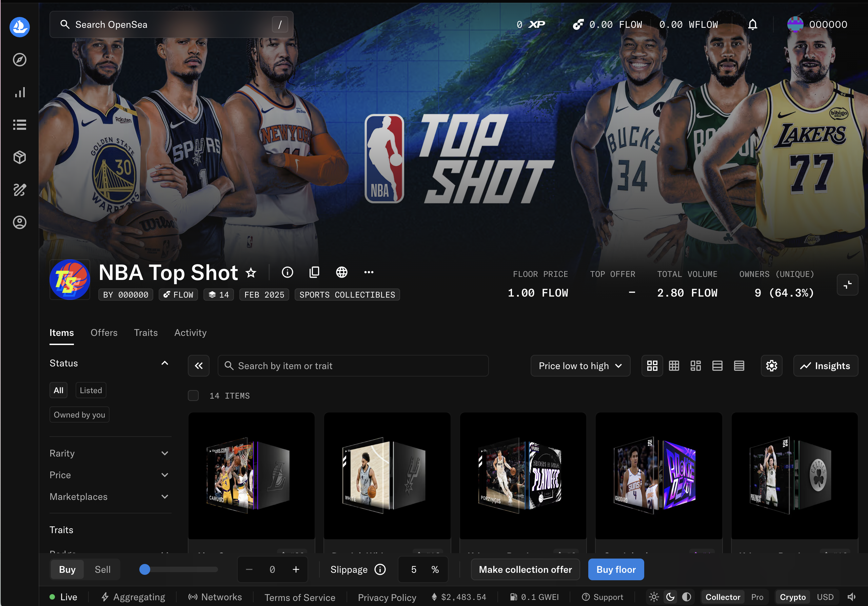Focus Search by item or trait field
Viewport: 868px width, 606px height.
tap(353, 366)
